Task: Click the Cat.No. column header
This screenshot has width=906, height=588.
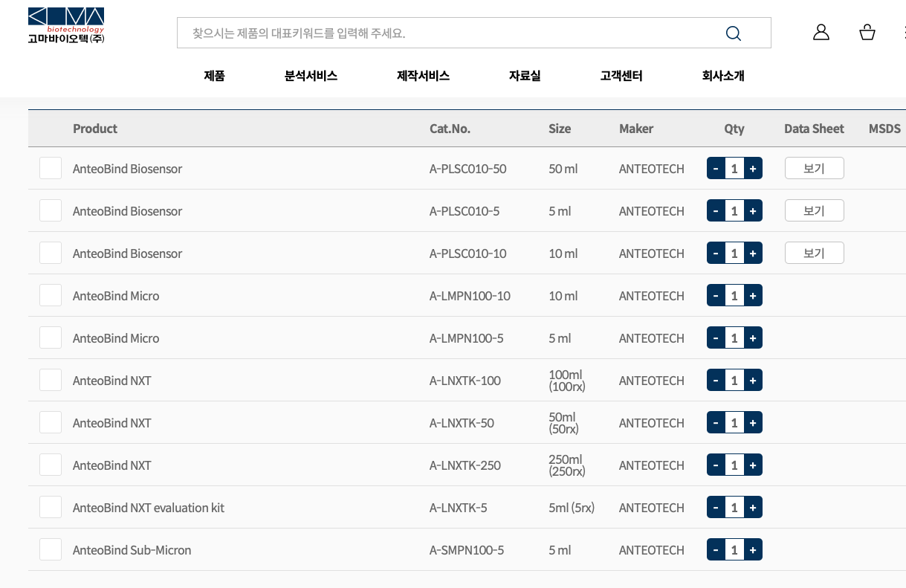Action: tap(450, 129)
